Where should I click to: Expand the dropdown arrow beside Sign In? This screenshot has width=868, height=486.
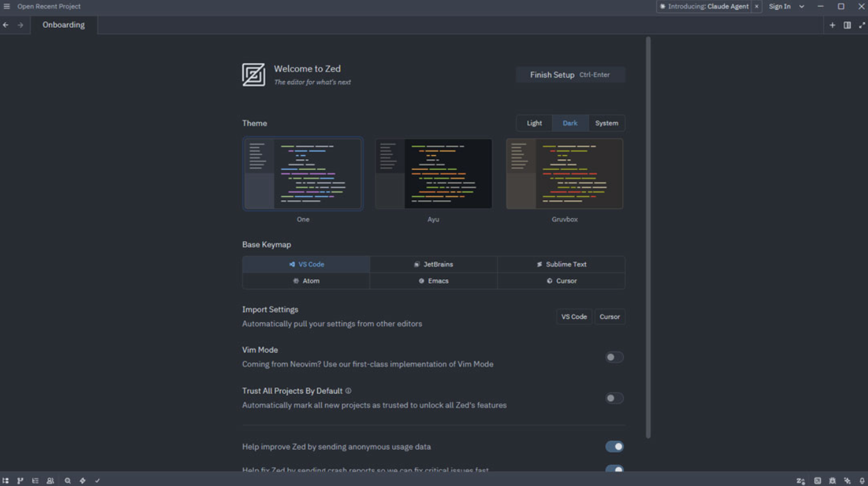[802, 7]
